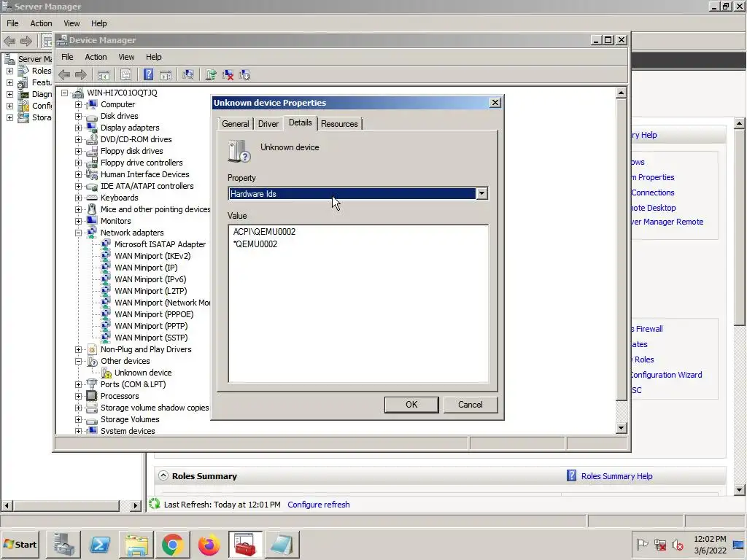Click Roles Summary Help icon
Viewport: 747px width, 560px height.
coord(571,475)
